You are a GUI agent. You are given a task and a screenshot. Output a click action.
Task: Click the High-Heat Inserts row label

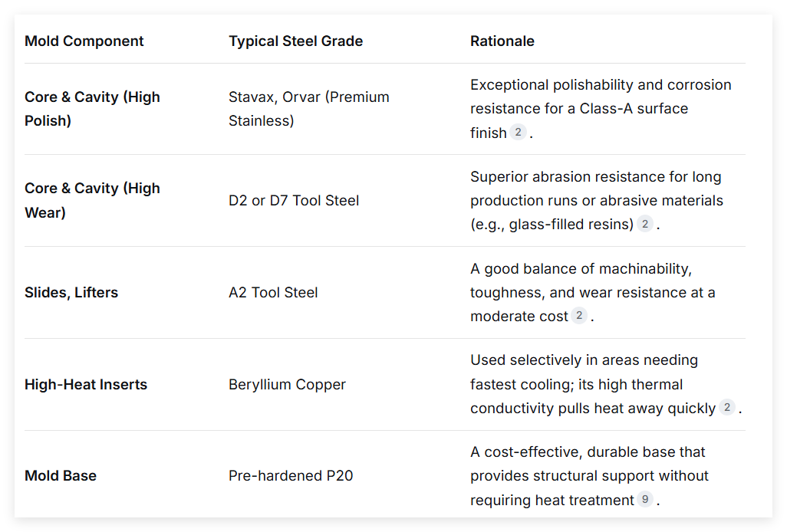point(86,385)
